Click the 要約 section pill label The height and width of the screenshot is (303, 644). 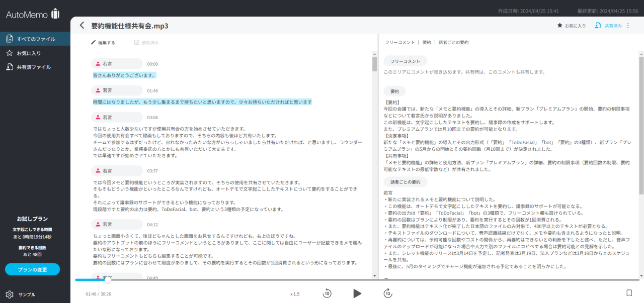pos(394,91)
